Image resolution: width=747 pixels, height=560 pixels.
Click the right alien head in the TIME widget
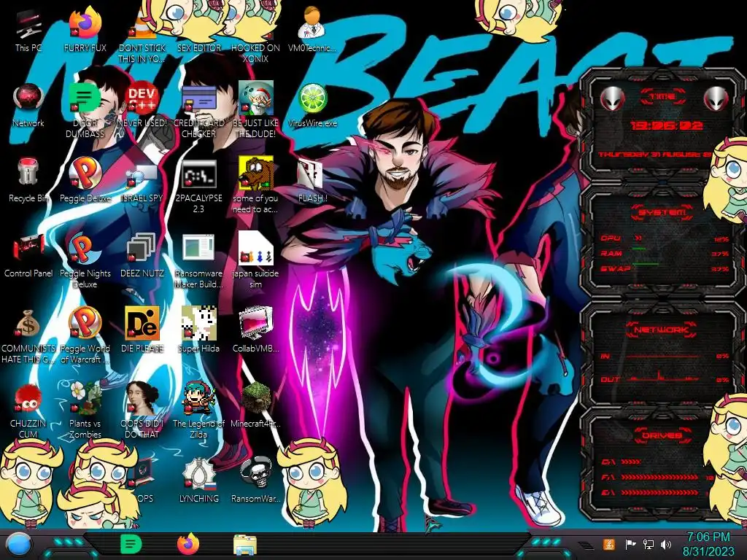pyautogui.click(x=716, y=99)
